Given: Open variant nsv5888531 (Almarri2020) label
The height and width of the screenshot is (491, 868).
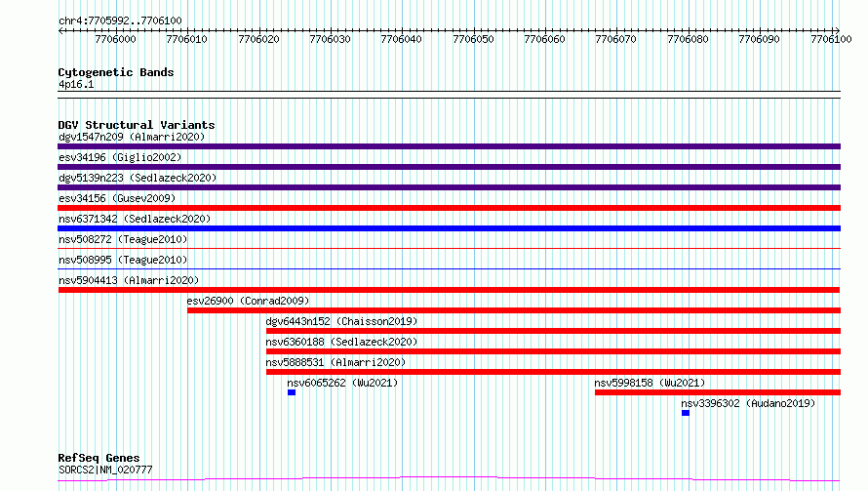Looking at the screenshot, I should click(x=335, y=362).
